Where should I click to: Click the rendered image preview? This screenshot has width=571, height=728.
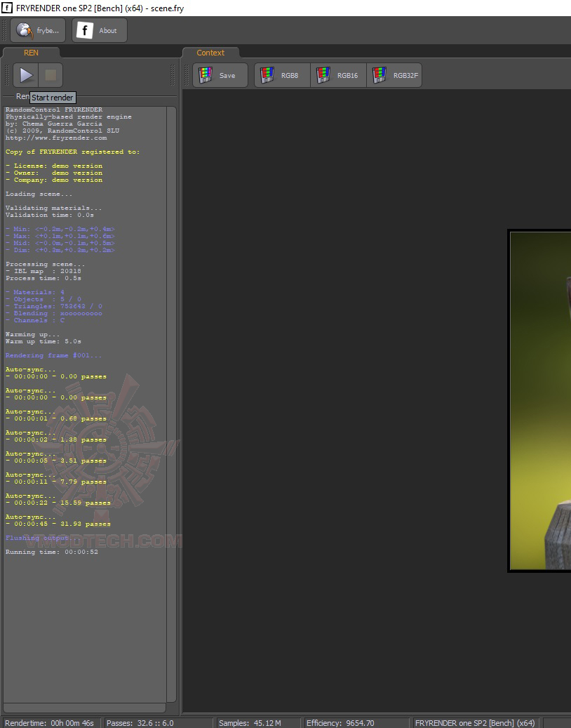point(540,401)
